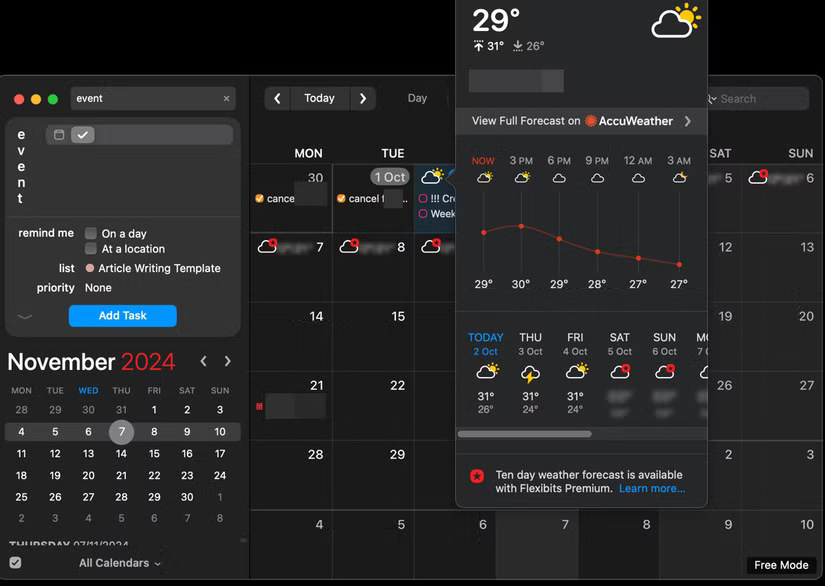825x586 pixels.
Task: Click the Add Task button
Action: pyautogui.click(x=122, y=315)
